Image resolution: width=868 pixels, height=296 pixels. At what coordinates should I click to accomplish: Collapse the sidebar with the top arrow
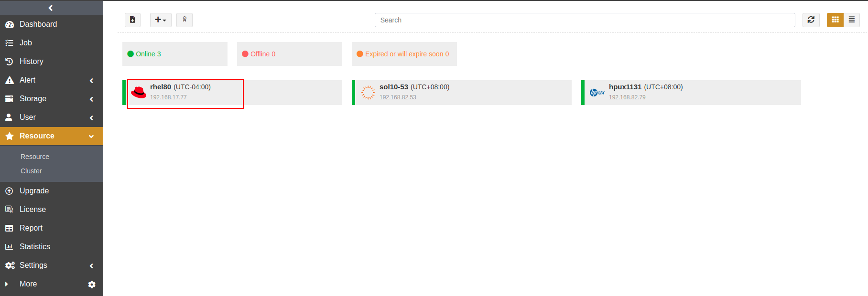51,8
